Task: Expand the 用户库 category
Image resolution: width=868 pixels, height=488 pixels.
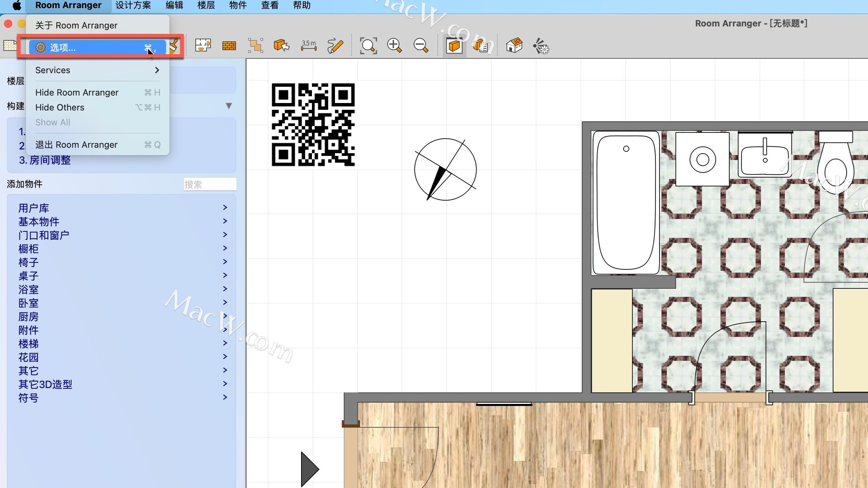Action: (122, 208)
